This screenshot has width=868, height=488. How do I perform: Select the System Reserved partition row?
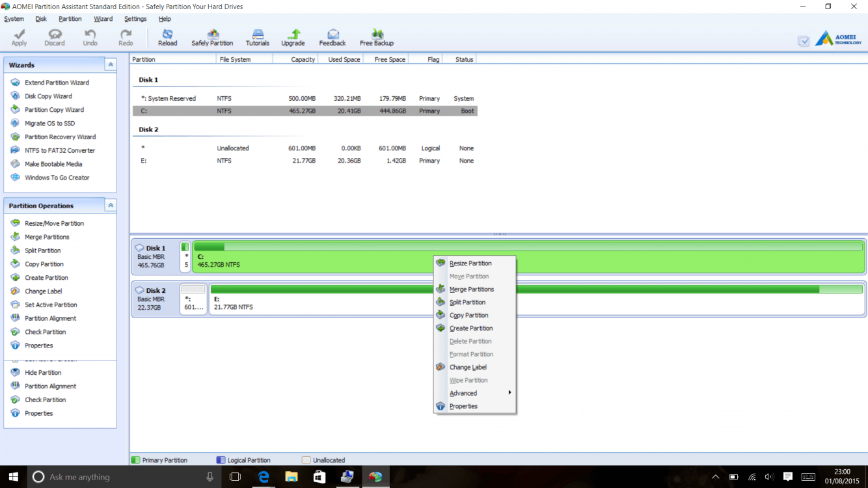pyautogui.click(x=305, y=98)
